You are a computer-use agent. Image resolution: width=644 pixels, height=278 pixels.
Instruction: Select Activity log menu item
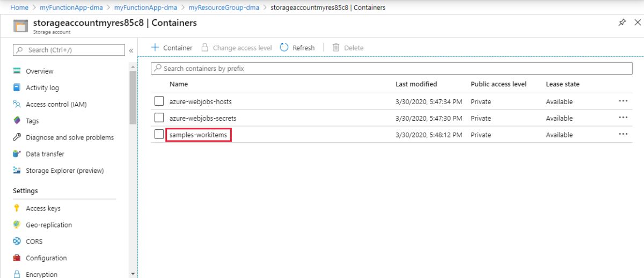click(x=42, y=87)
